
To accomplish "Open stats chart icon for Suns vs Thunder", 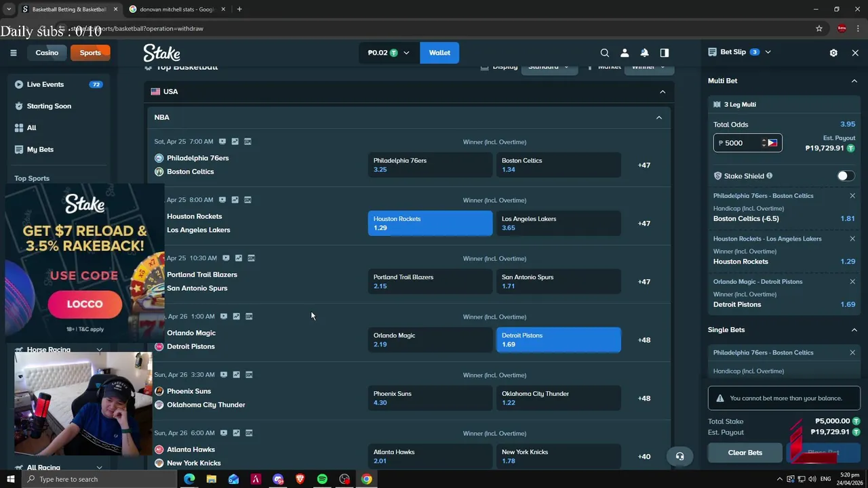I will (236, 375).
